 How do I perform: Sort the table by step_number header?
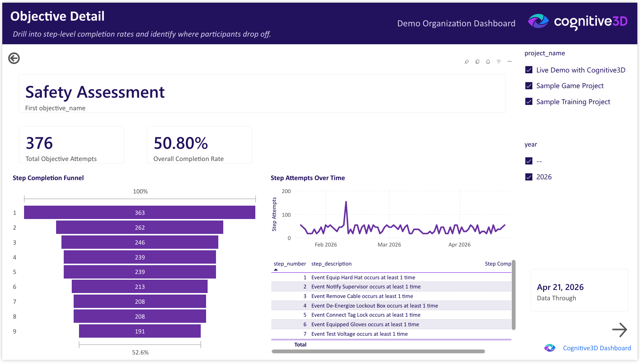pos(290,264)
